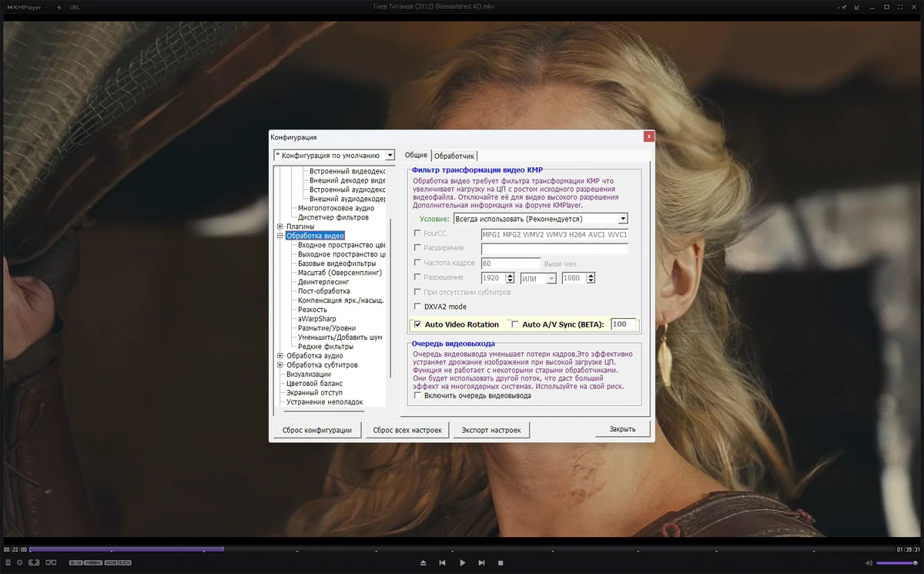Open URL from the title bar
Image resolution: width=924 pixels, height=574 pixels.
click(x=75, y=7)
